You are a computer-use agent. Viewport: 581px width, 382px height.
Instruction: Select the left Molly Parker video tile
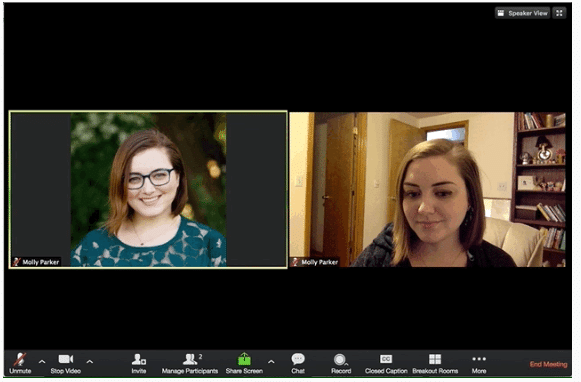pos(148,189)
